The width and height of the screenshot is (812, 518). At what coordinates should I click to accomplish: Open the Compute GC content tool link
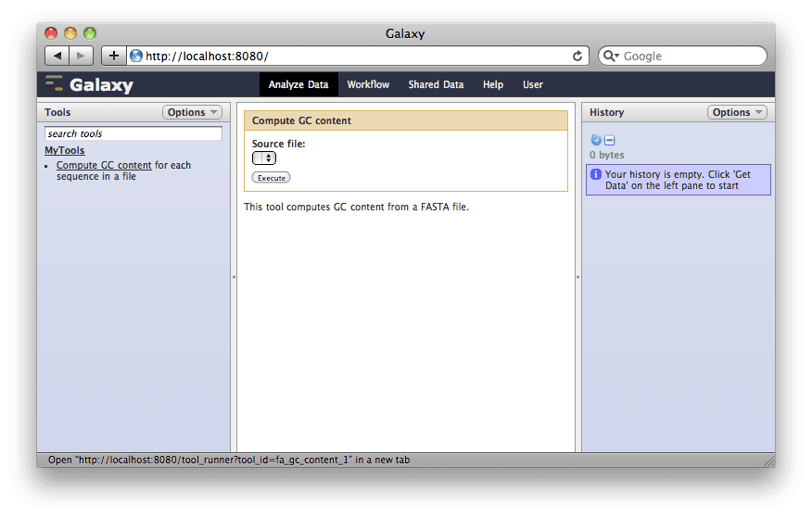104,165
